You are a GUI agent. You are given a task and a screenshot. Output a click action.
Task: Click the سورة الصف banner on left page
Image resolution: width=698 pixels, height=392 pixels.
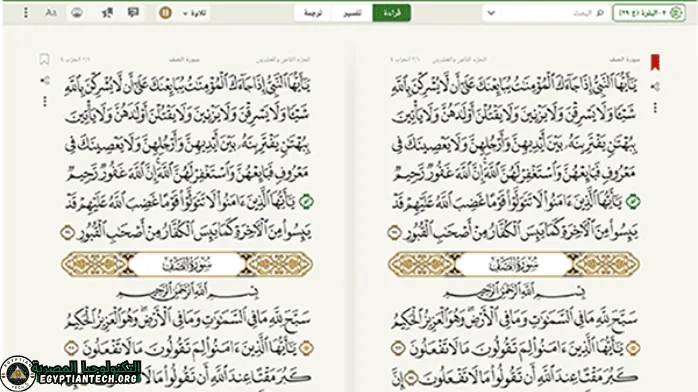tap(187, 265)
